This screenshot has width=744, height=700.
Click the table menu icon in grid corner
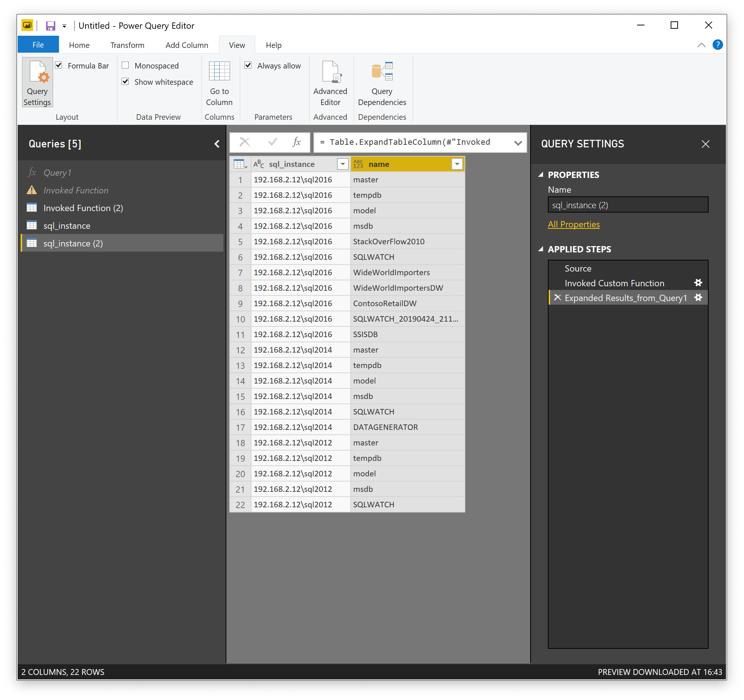coord(240,164)
